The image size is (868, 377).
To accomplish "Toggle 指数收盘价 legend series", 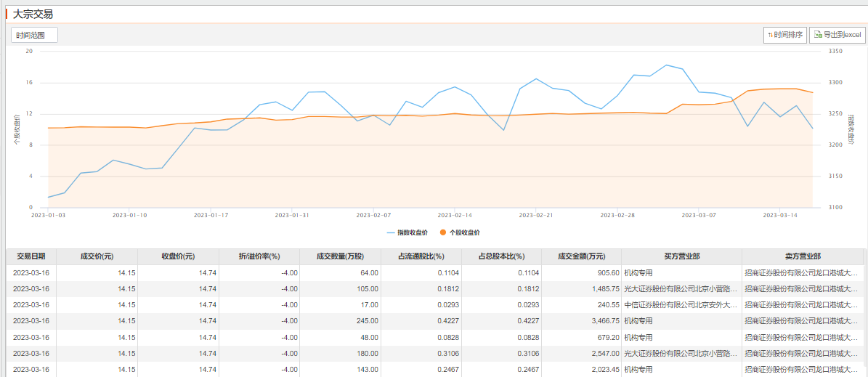I will point(407,232).
